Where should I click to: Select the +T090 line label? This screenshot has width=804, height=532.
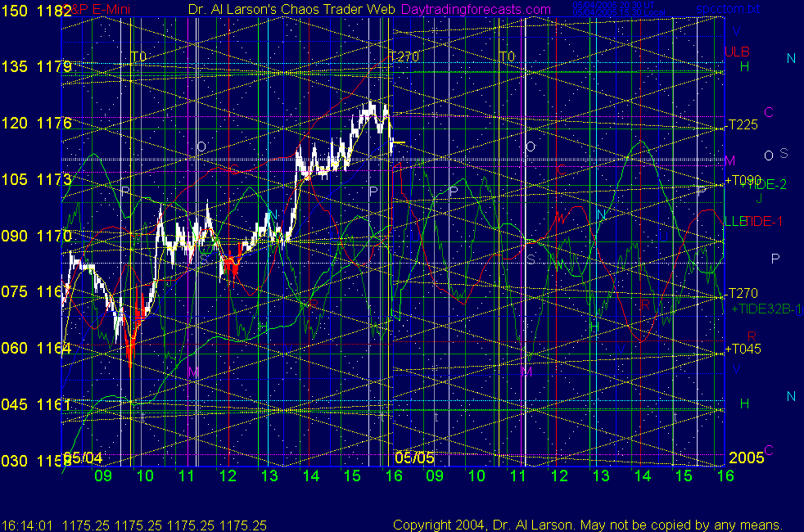(743, 180)
